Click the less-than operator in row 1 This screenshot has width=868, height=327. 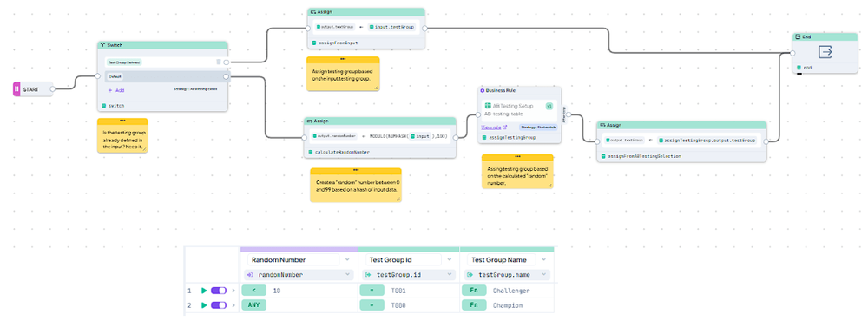[254, 291]
